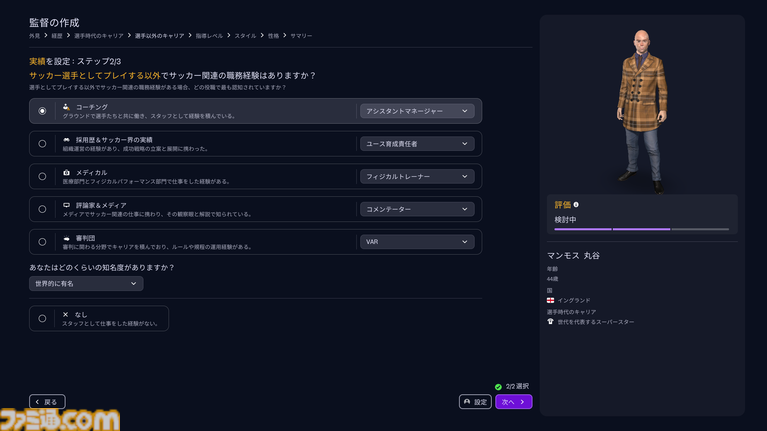Expand the ユース育成責任者 dropdown
Viewport: 767px width, 431px height.
(417, 144)
